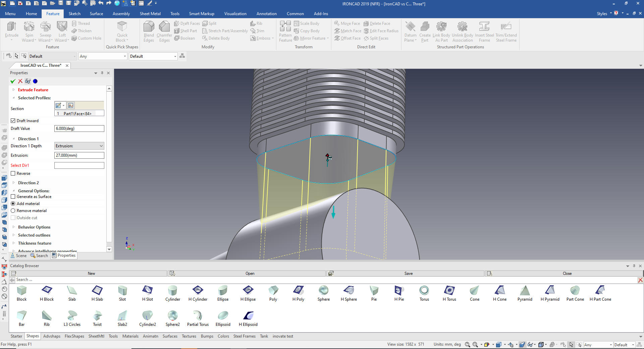644x349 pixels.
Task: Click the Draft Value input field
Action: pyautogui.click(x=79, y=129)
